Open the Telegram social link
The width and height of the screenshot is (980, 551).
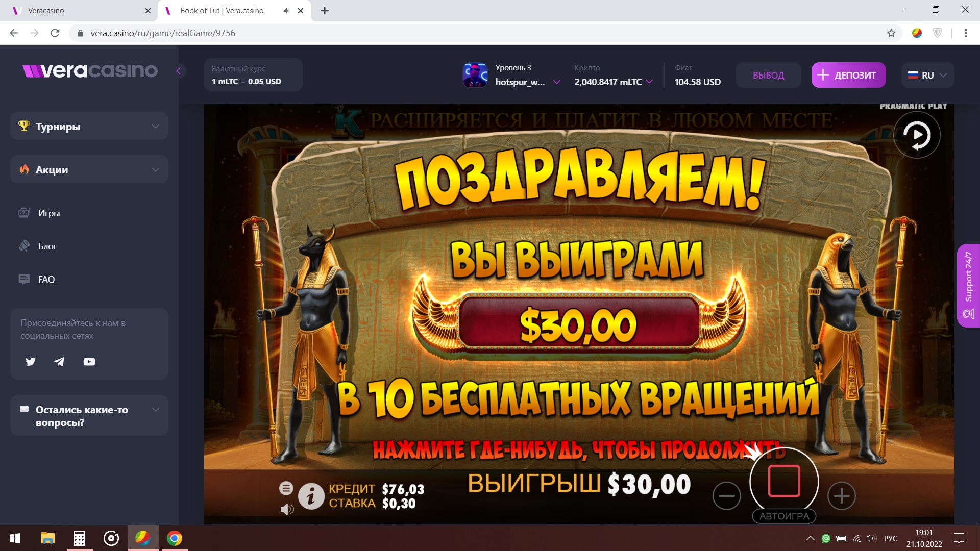[59, 362]
